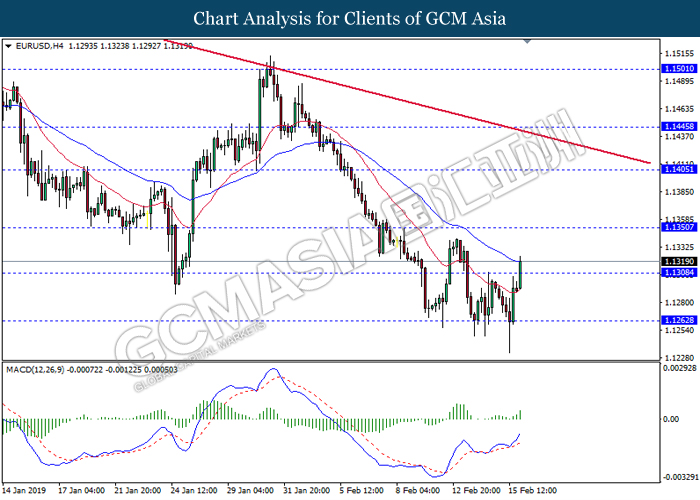The height and width of the screenshot is (500, 700).
Task: Click the 1.12800 price scale value
Action: [x=679, y=303]
